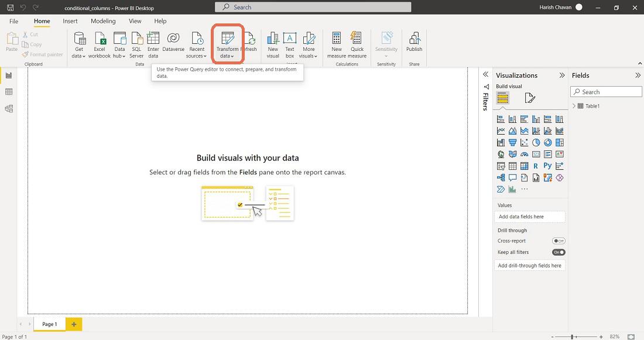Create a New measure
The width and height of the screenshot is (644, 340).
click(x=337, y=44)
